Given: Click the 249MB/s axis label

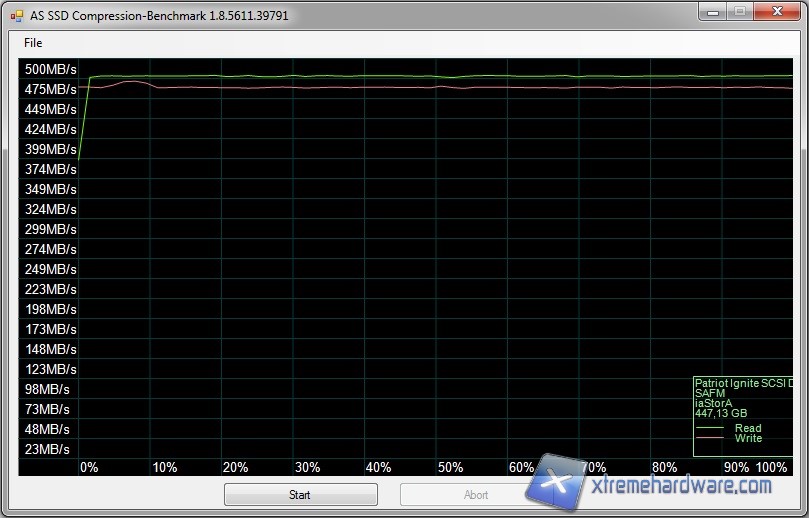Looking at the screenshot, I should tap(50, 269).
